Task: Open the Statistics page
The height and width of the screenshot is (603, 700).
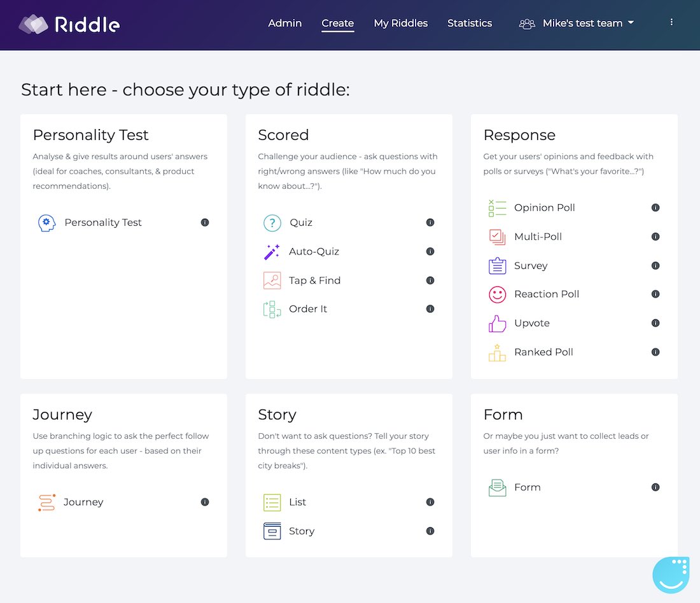Action: point(470,23)
